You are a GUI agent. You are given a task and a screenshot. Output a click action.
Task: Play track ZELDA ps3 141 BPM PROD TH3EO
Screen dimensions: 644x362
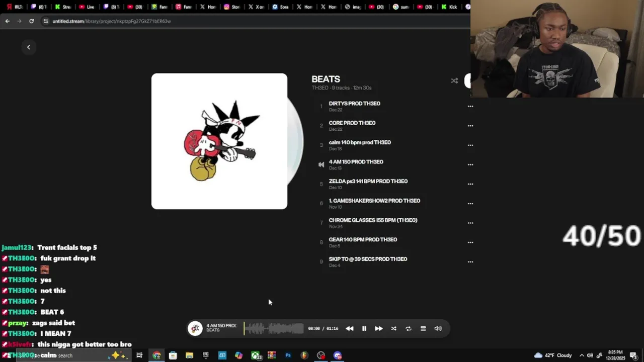pyautogui.click(x=368, y=181)
